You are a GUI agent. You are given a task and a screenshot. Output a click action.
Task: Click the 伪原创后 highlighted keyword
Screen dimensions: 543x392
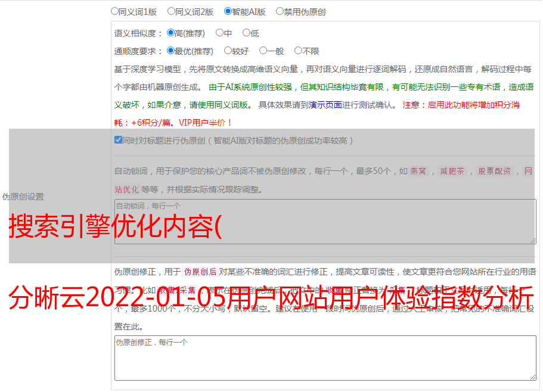coord(200,272)
